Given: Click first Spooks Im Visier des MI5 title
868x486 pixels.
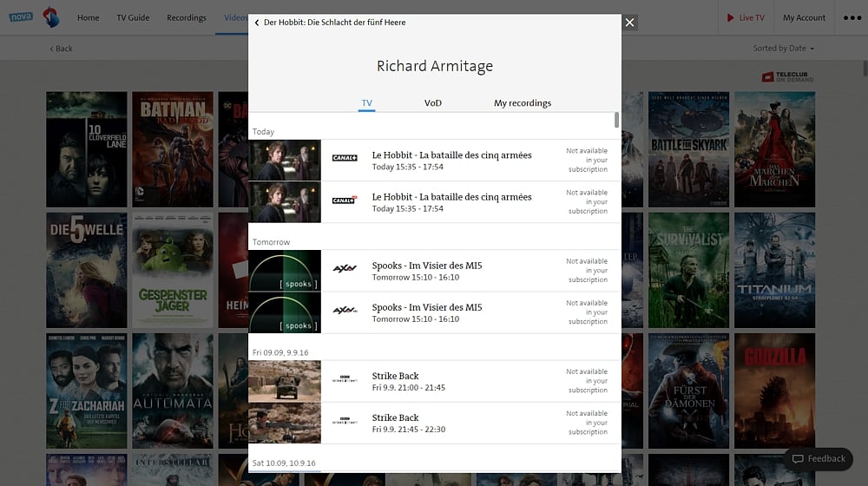Looking at the screenshot, I should pos(427,266).
